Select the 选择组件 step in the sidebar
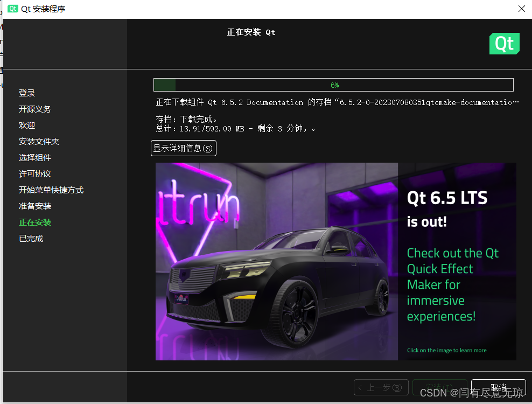532x404 pixels. click(x=34, y=157)
